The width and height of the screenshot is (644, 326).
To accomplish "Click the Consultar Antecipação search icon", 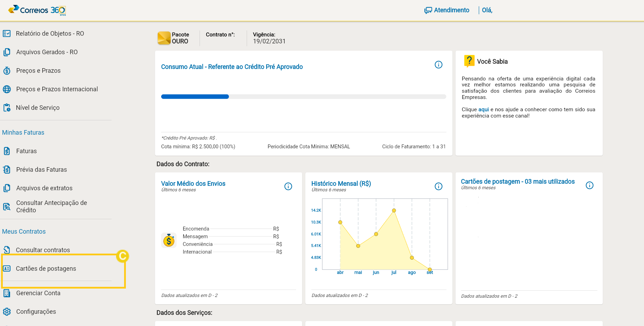I will click(x=7, y=207).
